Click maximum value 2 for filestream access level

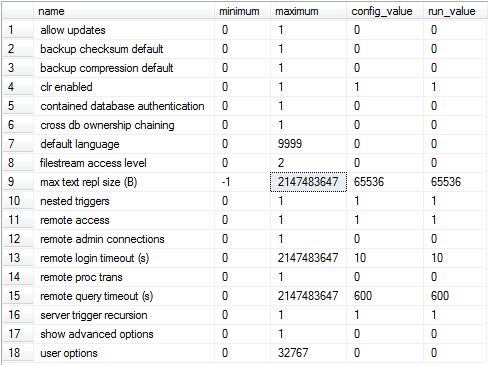pos(308,163)
